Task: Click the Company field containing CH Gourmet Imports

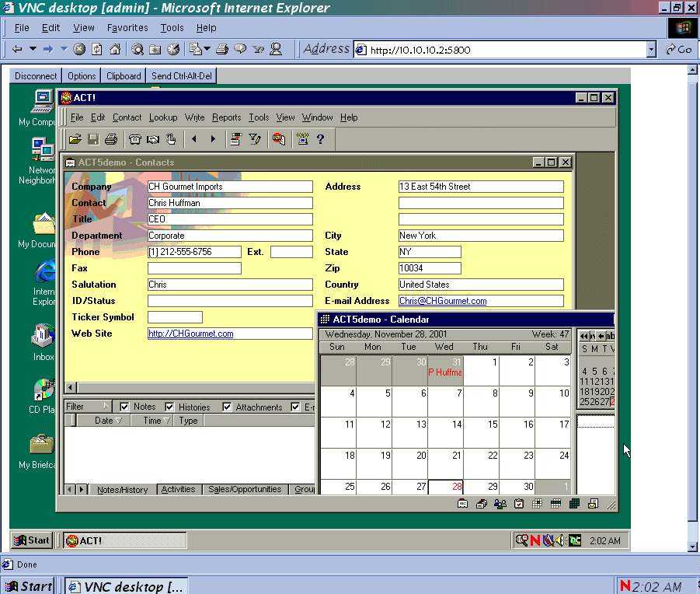Action: pyautogui.click(x=230, y=187)
